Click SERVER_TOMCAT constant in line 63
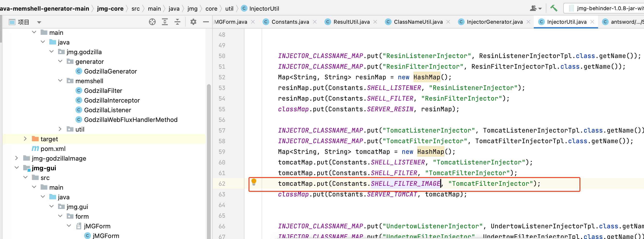 click(392, 194)
